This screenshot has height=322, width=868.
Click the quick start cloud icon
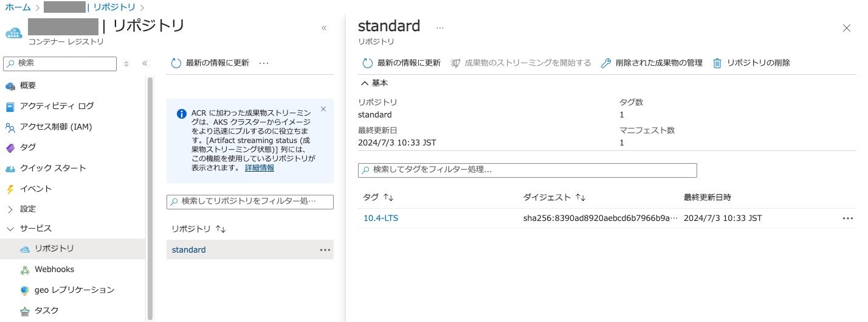10,169
